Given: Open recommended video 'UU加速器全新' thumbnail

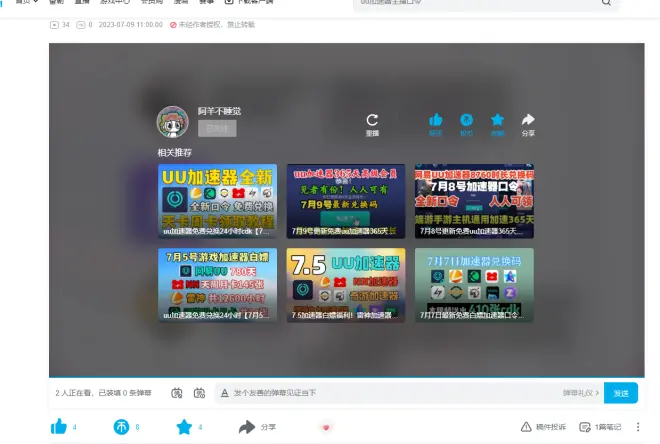Looking at the screenshot, I should pos(217,200).
